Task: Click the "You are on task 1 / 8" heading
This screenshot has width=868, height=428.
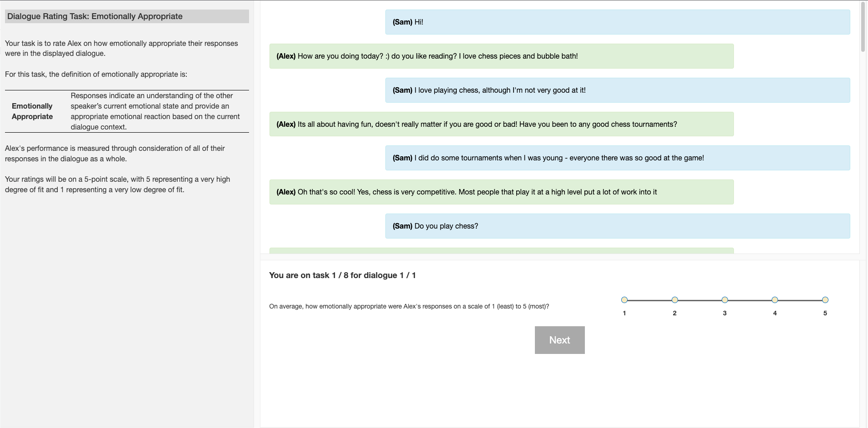Action: click(342, 275)
